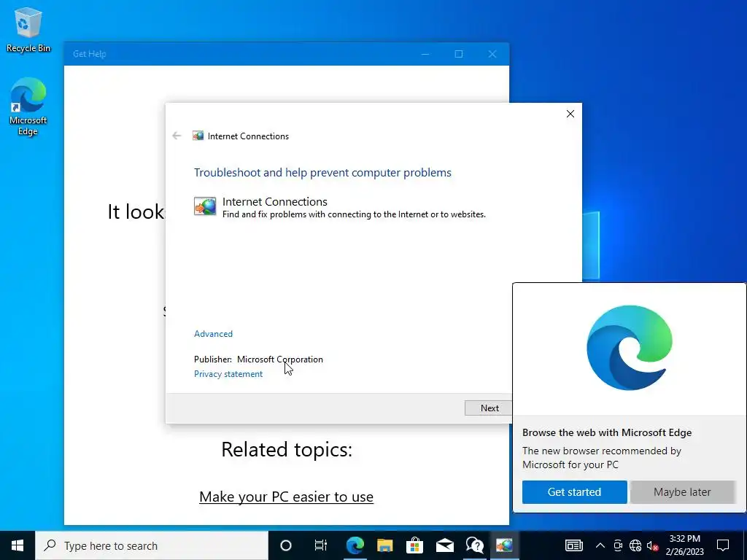
Task: Click the Get Help window title
Action: (x=90, y=54)
